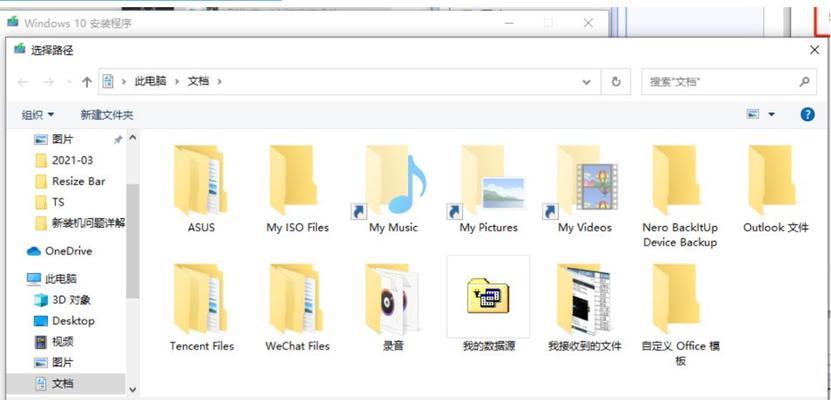Viewport: 831px width, 400px height.
Task: Select the Outlook 文件 folder
Action: tap(776, 188)
